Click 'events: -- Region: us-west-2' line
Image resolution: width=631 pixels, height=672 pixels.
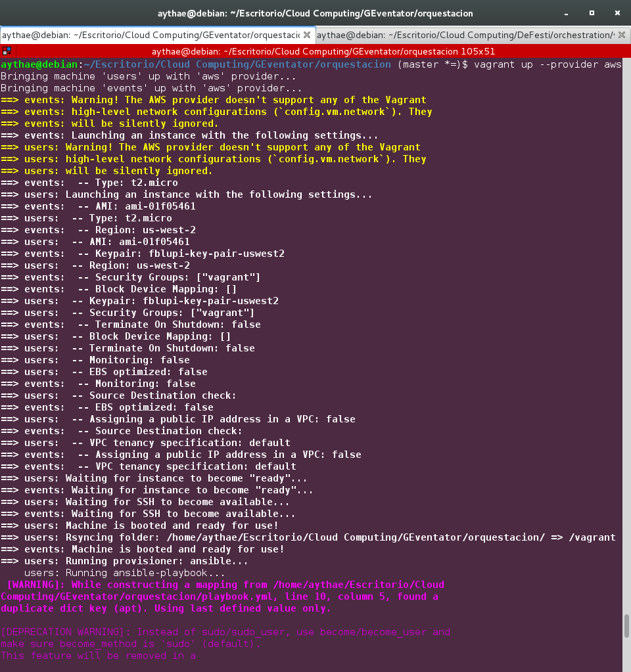98,230
